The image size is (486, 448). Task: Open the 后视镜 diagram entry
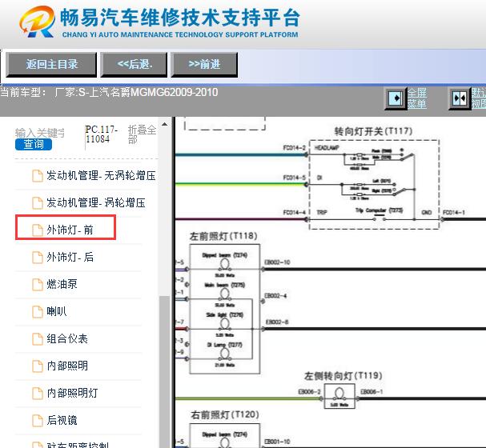(x=62, y=420)
